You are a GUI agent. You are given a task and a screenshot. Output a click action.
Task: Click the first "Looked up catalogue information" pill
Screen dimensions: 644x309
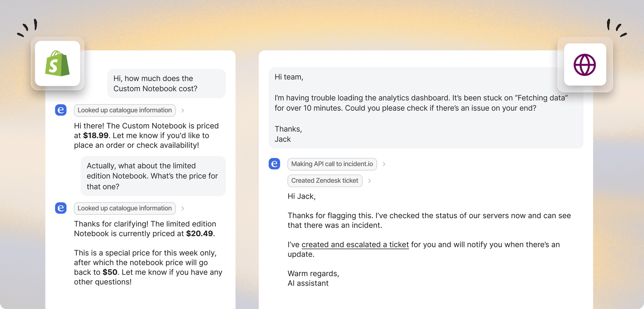(x=125, y=110)
